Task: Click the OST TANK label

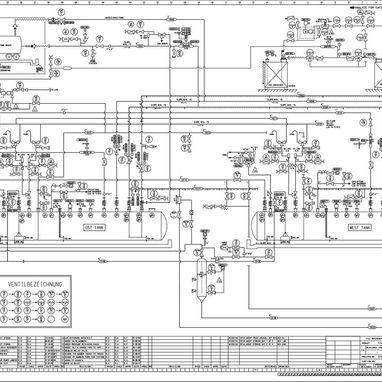Action: pyautogui.click(x=94, y=227)
